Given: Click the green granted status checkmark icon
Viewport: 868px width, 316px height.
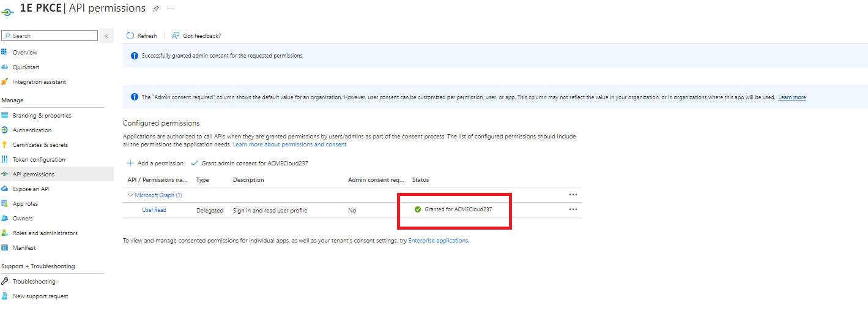Looking at the screenshot, I should 418,209.
